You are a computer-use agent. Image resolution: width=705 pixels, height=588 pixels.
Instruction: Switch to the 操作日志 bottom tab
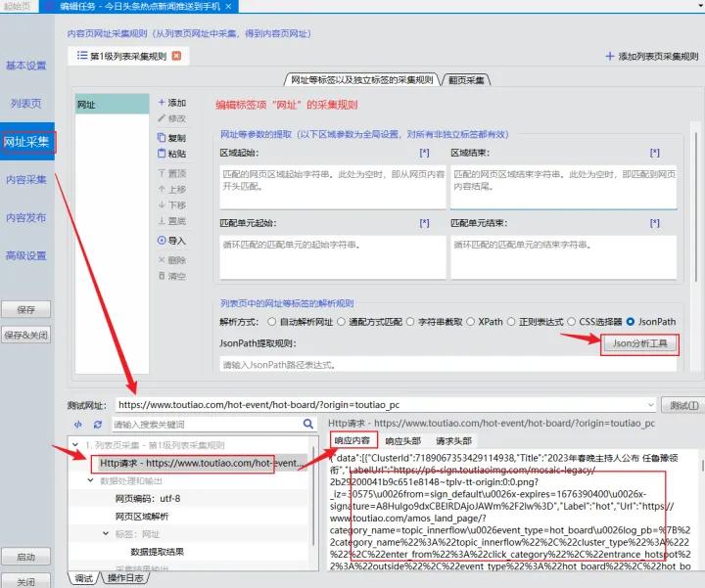[x=125, y=578]
